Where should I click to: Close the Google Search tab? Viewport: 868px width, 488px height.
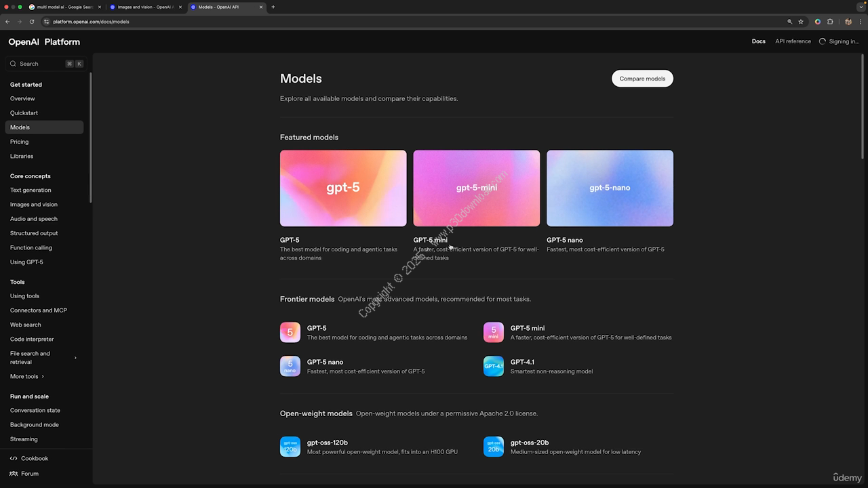[x=99, y=7]
